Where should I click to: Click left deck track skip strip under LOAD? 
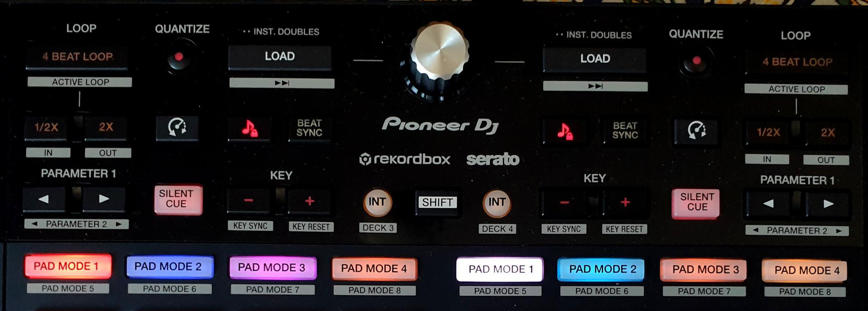[x=282, y=83]
